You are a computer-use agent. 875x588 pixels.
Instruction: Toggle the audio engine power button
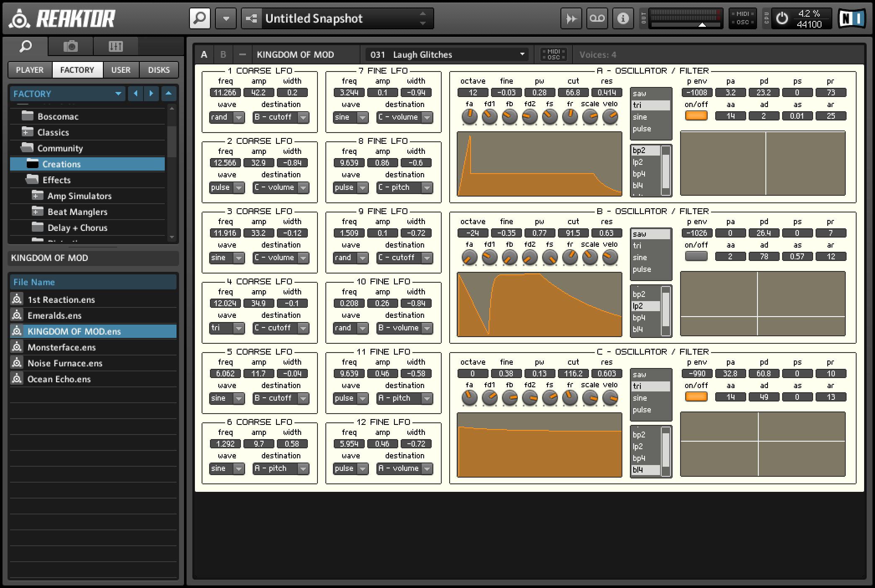coord(782,19)
